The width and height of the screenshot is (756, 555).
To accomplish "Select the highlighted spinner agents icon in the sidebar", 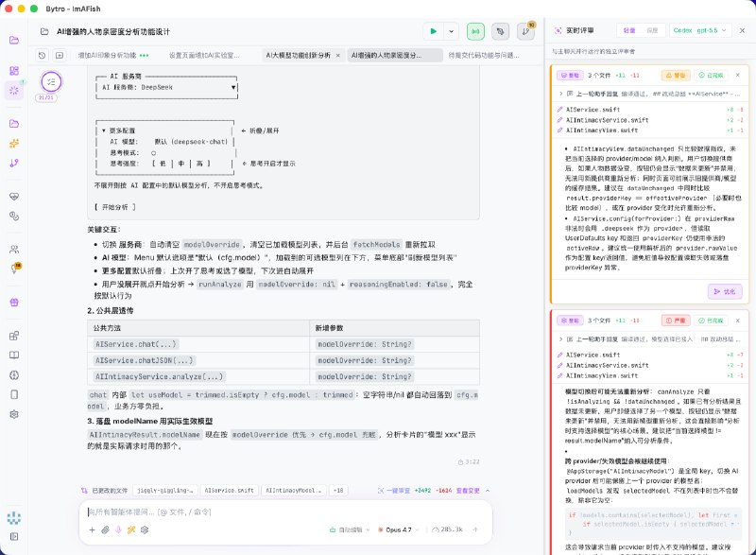I will tap(14, 90).
